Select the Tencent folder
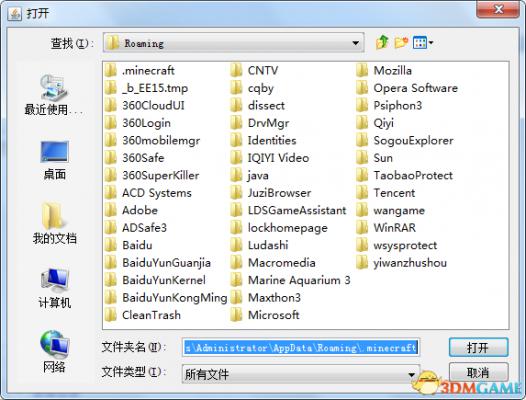The width and height of the screenshot is (526, 400). [385, 193]
